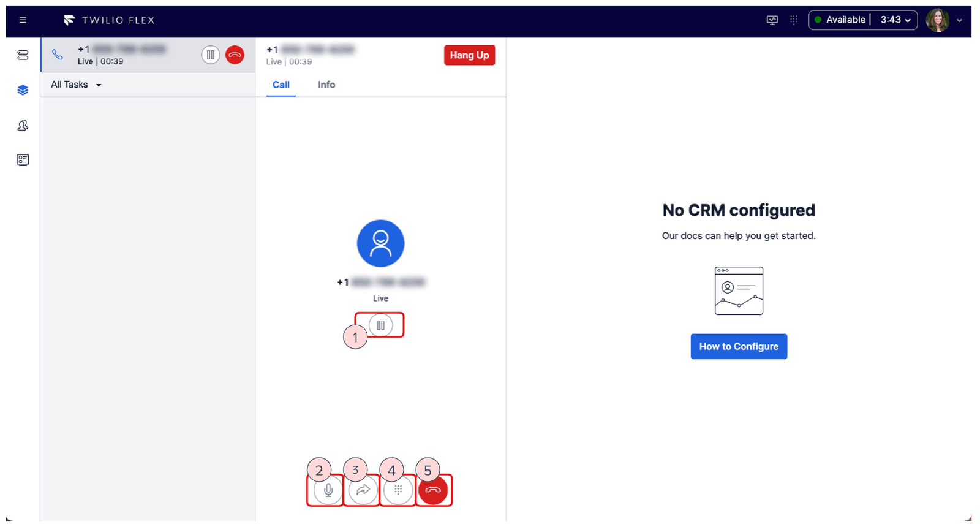The width and height of the screenshot is (980, 524).
Task: Switch to the Info tab
Action: point(326,85)
